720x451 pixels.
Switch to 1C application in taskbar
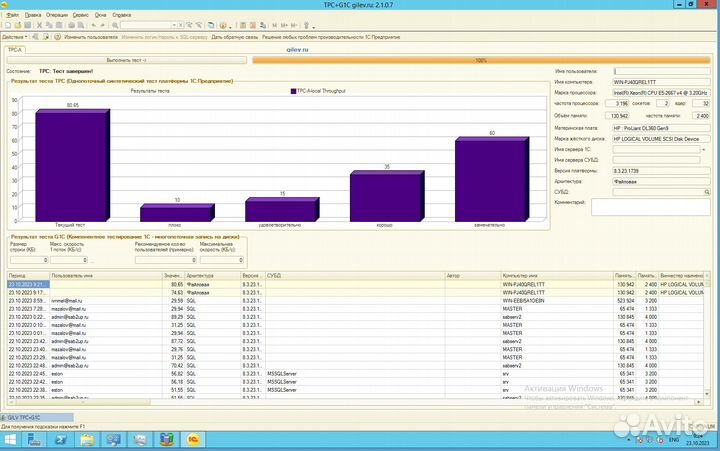[x=193, y=440]
